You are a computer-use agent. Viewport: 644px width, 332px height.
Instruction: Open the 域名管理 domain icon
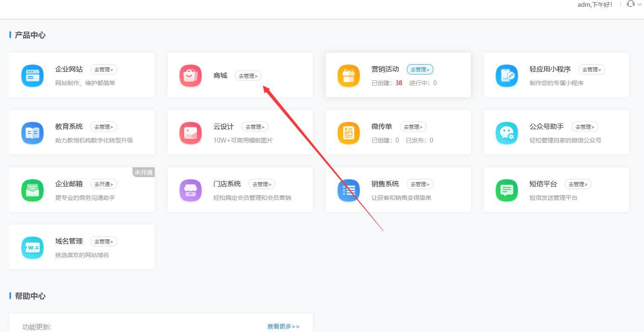32,248
